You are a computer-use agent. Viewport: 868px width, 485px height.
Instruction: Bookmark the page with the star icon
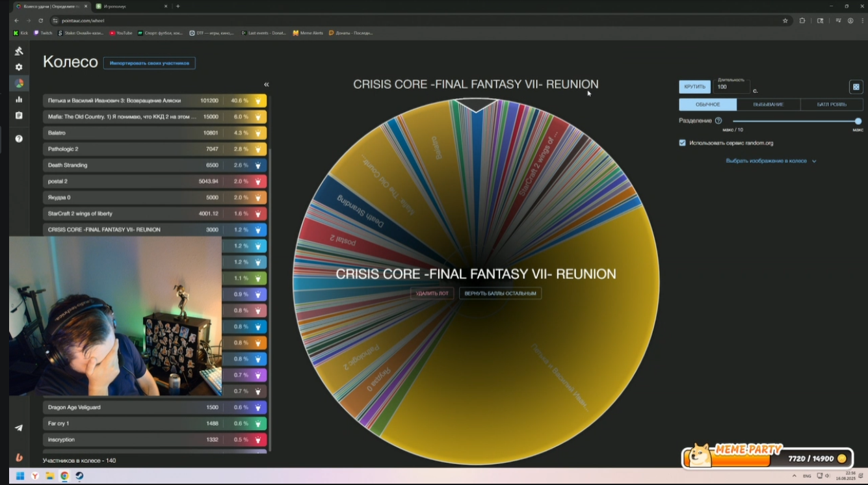point(785,20)
